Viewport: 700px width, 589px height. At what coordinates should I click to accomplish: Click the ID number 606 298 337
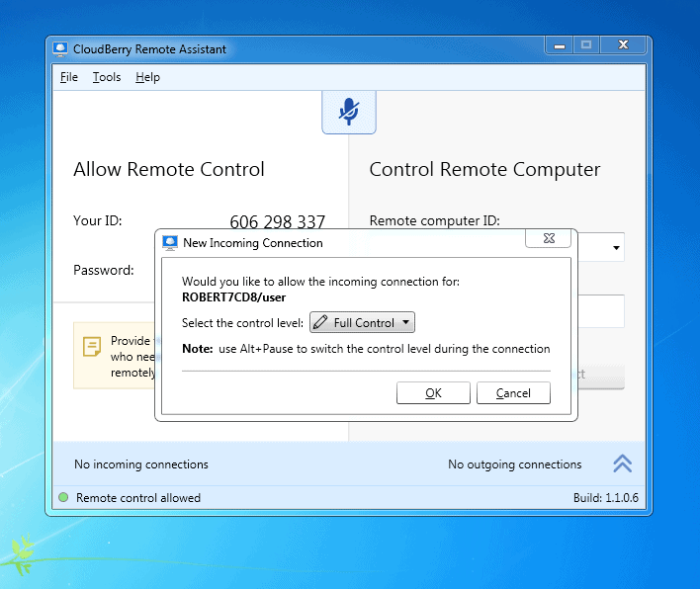[x=277, y=221]
